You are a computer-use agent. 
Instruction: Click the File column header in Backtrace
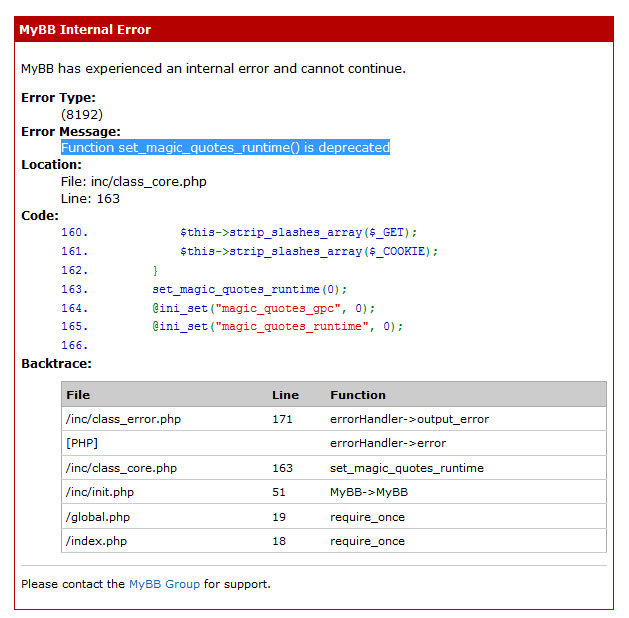(78, 395)
